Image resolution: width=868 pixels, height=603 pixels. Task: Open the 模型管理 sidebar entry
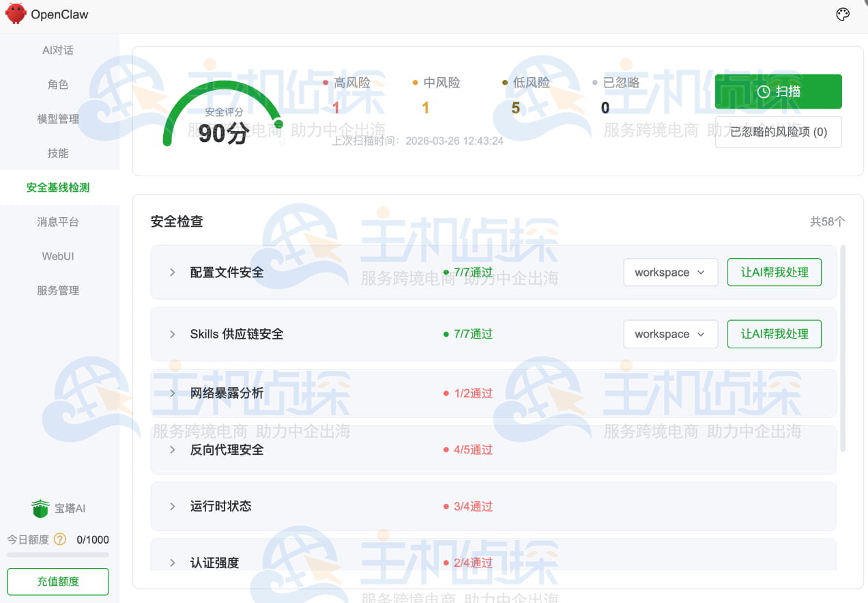(x=57, y=118)
